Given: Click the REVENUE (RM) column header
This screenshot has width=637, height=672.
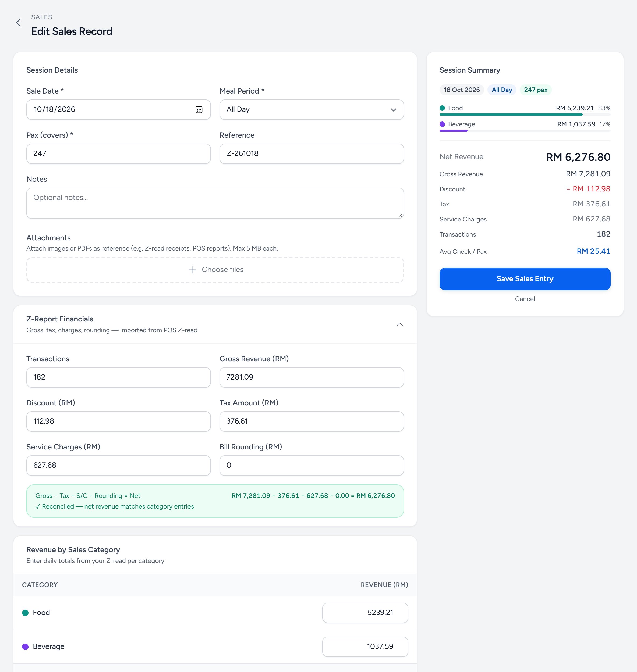Looking at the screenshot, I should pos(384,585).
